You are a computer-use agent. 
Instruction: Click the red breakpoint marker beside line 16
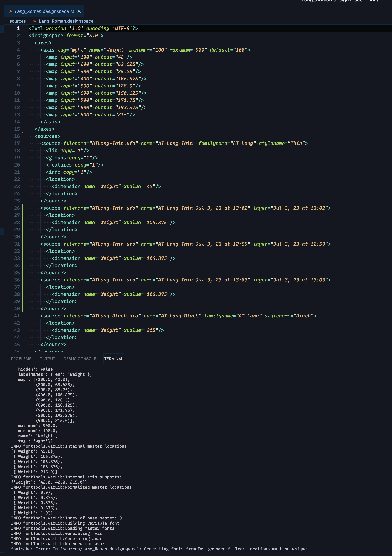pyautogui.click(x=22, y=132)
